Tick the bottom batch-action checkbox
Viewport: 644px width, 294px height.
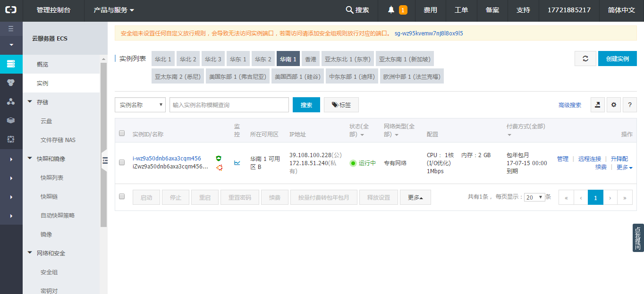pyautogui.click(x=122, y=196)
